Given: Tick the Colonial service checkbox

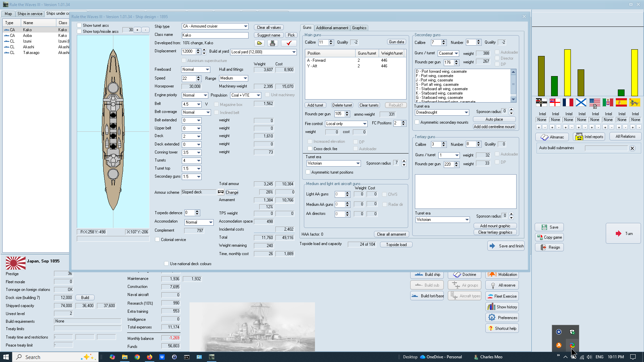Looking at the screenshot, I should pos(157,240).
